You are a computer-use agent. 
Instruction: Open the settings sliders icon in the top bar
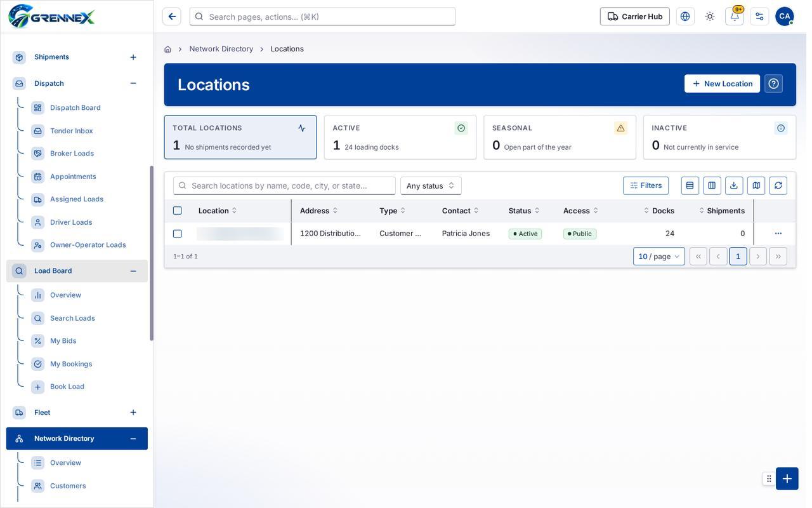tap(759, 17)
